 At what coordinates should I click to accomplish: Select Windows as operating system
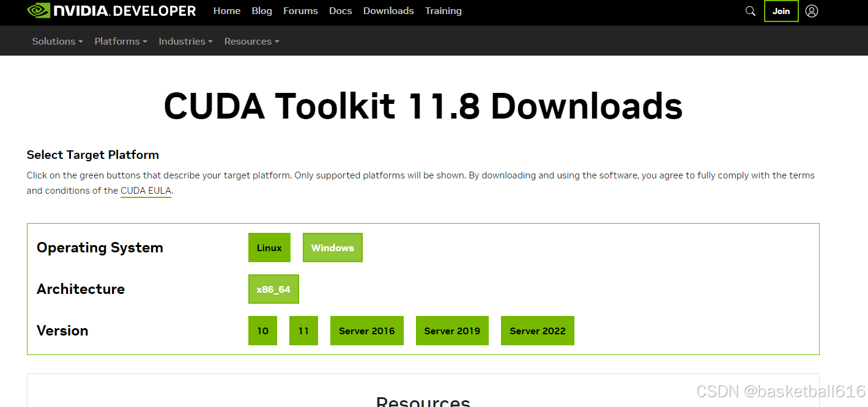pos(333,248)
